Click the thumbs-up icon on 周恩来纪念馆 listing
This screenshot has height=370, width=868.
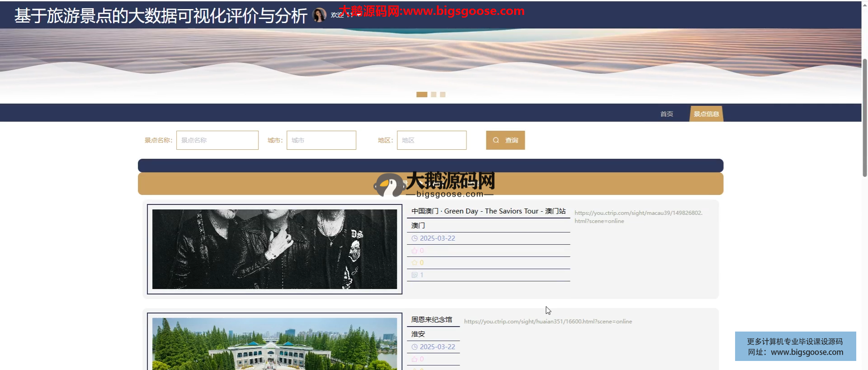pos(414,359)
